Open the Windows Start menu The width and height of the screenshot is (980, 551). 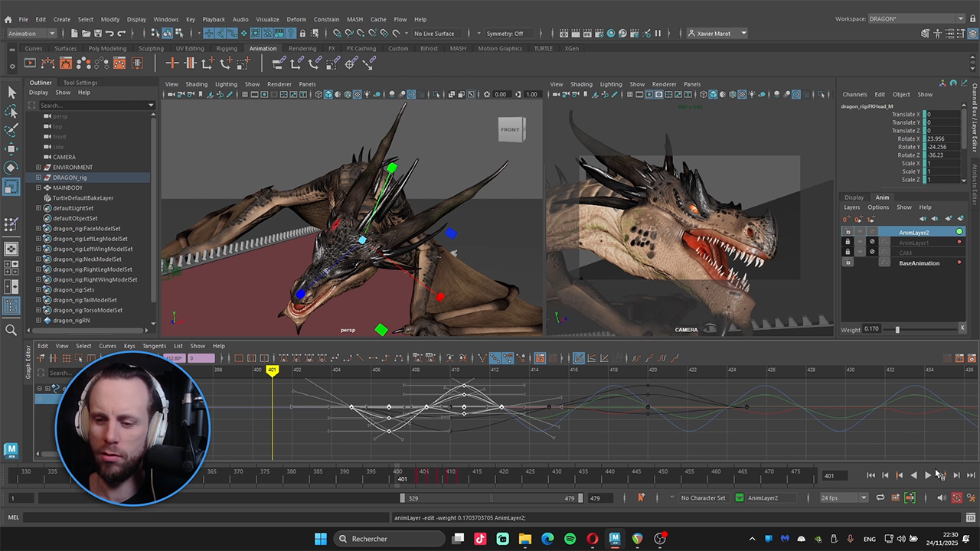pyautogui.click(x=321, y=539)
